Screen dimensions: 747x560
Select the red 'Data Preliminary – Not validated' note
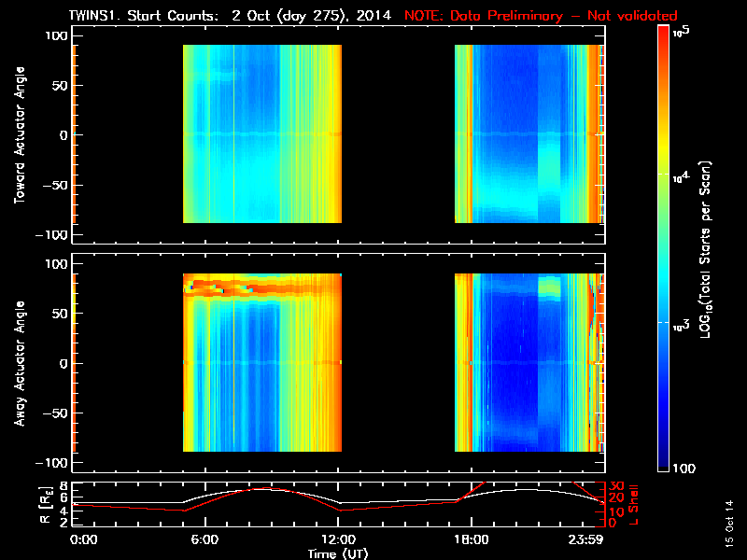(x=541, y=15)
